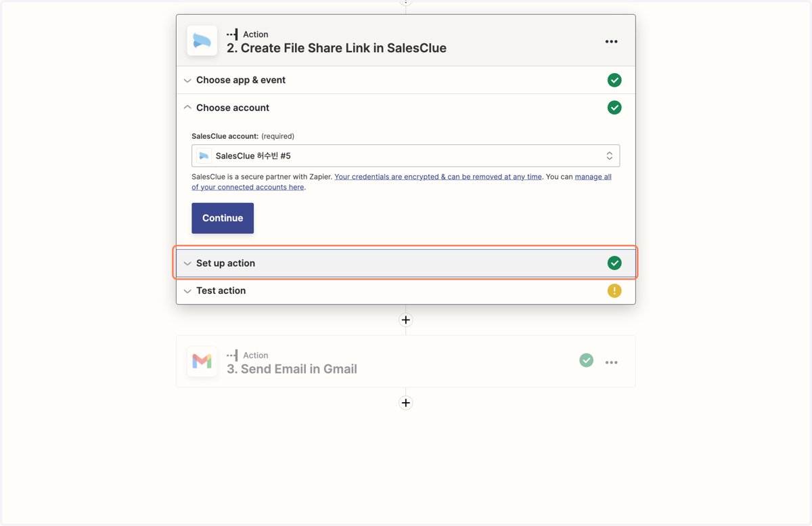Click the small SalesClue logo inside account field
Screen dimensions: 812x526
click(204, 156)
